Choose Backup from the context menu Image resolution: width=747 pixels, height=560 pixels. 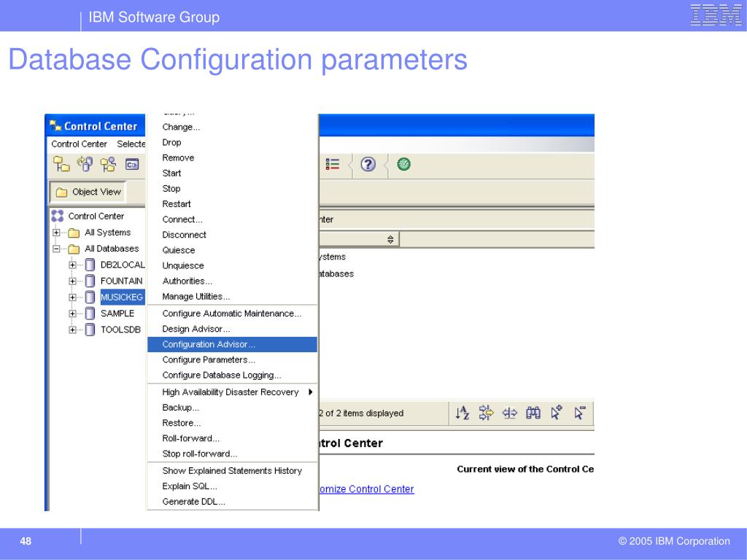(233, 408)
